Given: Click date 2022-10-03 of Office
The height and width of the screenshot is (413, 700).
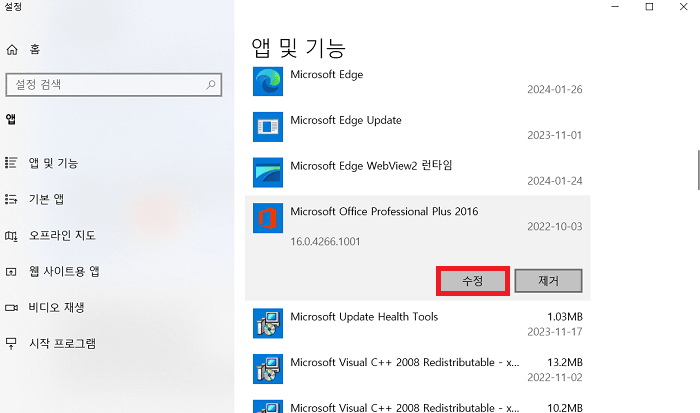Looking at the screenshot, I should (555, 226).
